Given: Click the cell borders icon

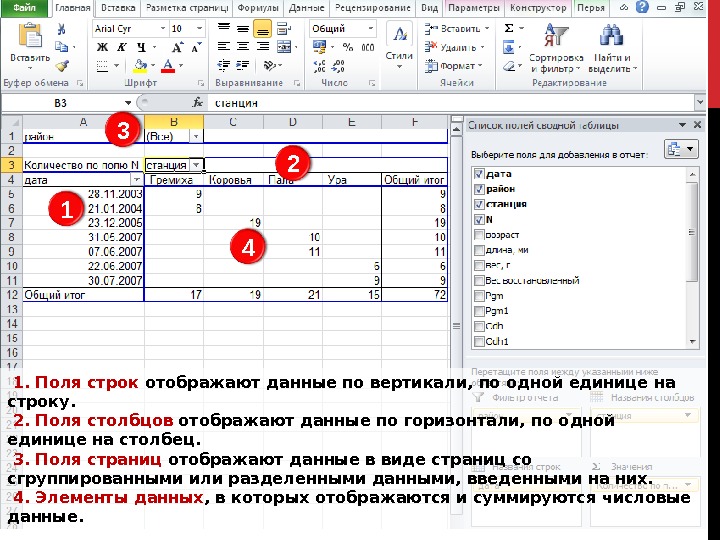Looking at the screenshot, I should (x=102, y=66).
